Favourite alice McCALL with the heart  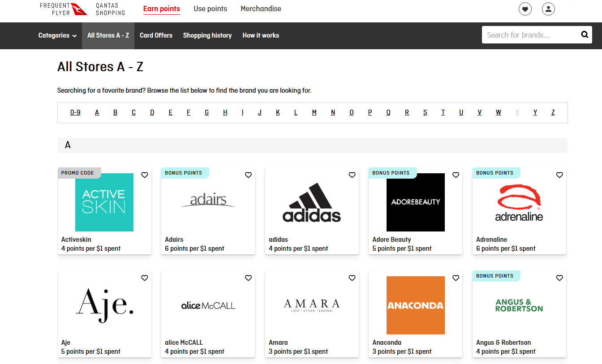point(248,278)
